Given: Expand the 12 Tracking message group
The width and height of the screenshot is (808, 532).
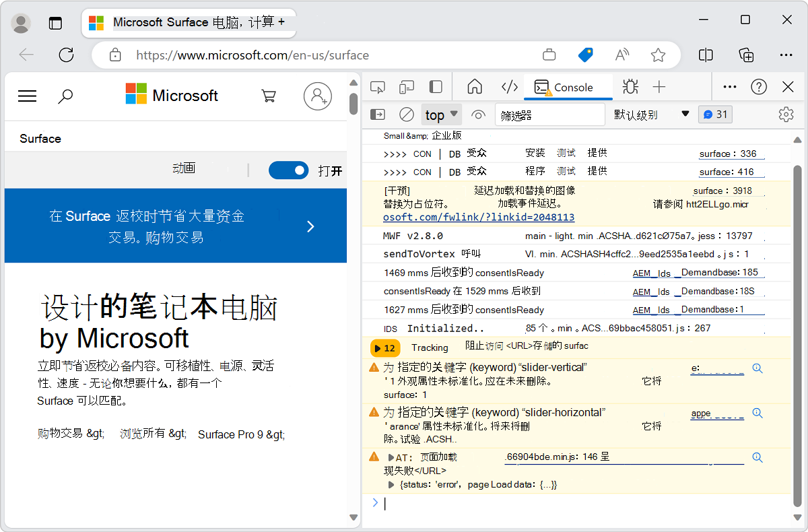Looking at the screenshot, I should point(384,348).
